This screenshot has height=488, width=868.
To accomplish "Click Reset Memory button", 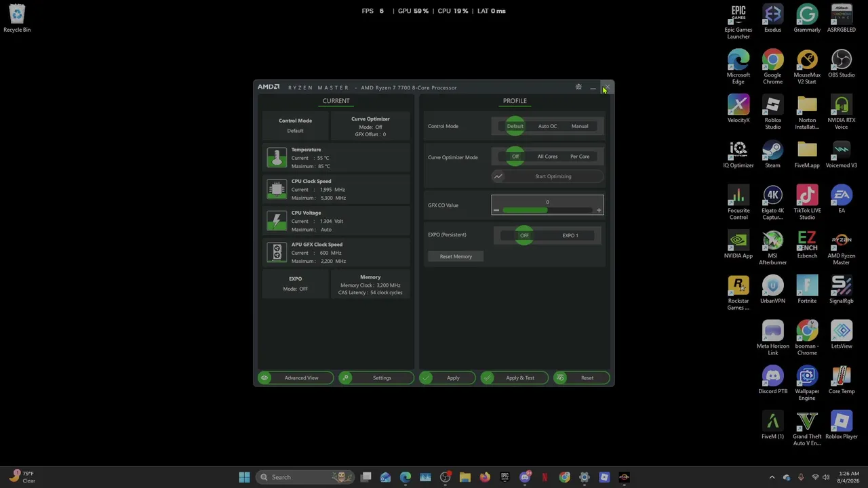I will pyautogui.click(x=456, y=256).
